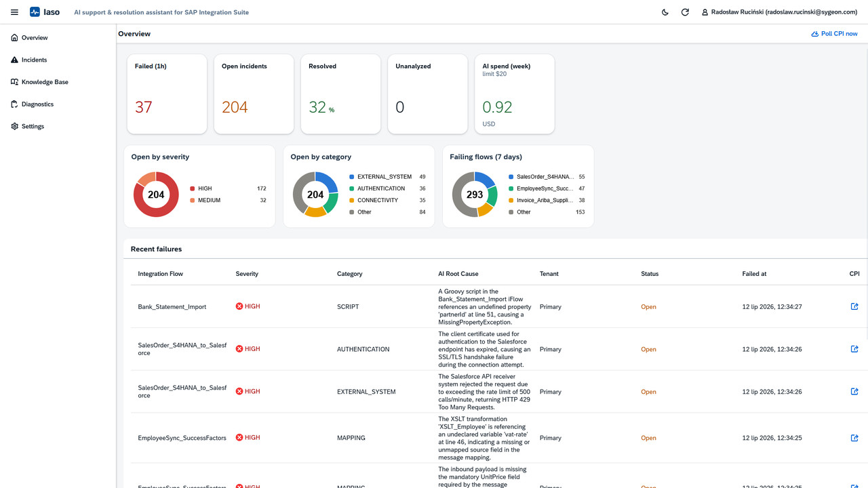The height and width of the screenshot is (488, 868).
Task: Click Open status for Bank_Statement_Import
Action: 649,307
